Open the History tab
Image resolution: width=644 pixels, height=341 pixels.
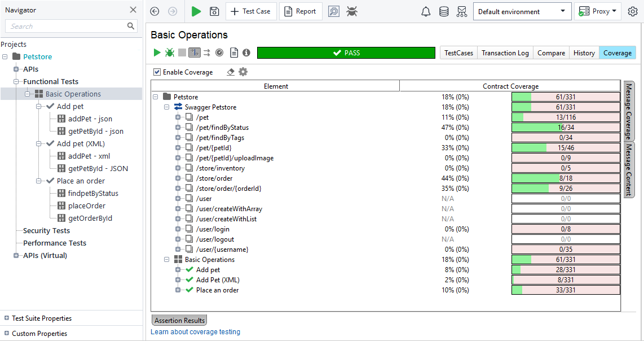584,53
